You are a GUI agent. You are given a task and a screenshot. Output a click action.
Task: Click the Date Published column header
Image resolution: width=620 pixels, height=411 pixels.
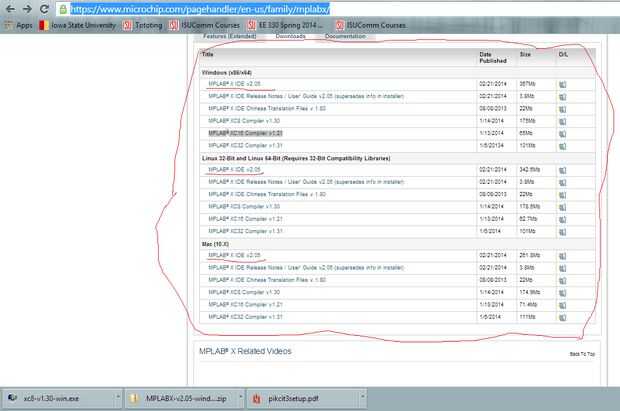pyautogui.click(x=493, y=57)
